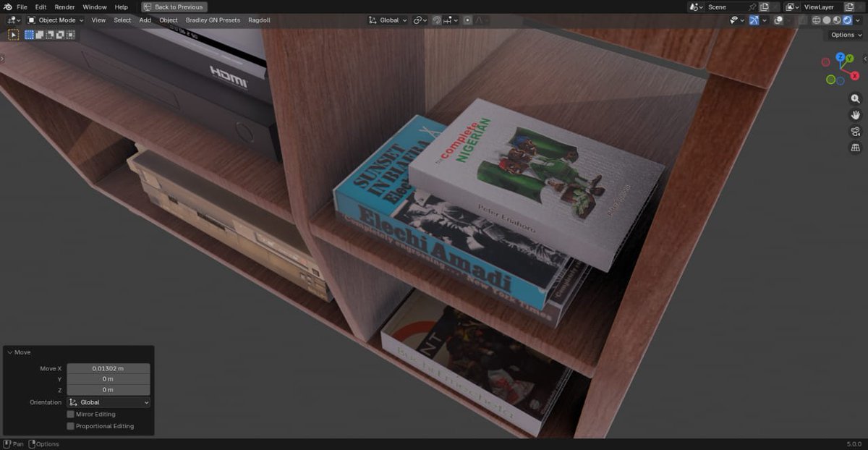Toggle proportional editing in header

[x=468, y=20]
